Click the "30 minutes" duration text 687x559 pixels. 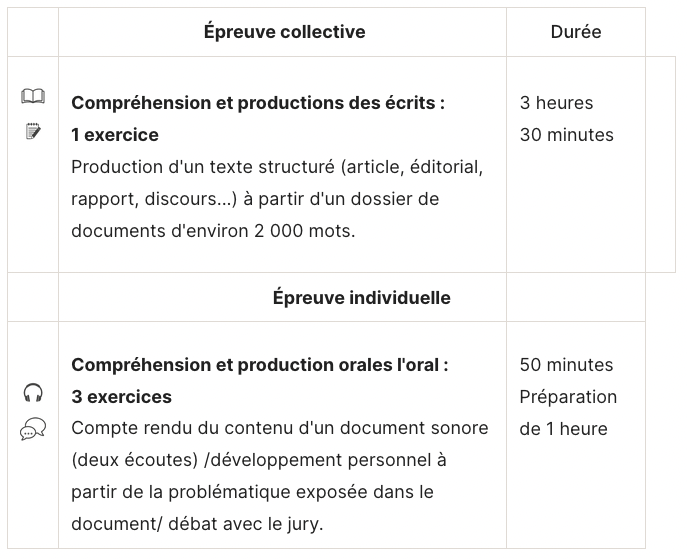click(x=566, y=135)
